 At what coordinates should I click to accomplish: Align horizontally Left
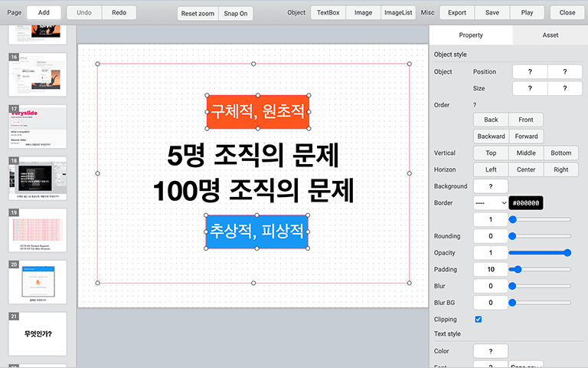tap(491, 169)
